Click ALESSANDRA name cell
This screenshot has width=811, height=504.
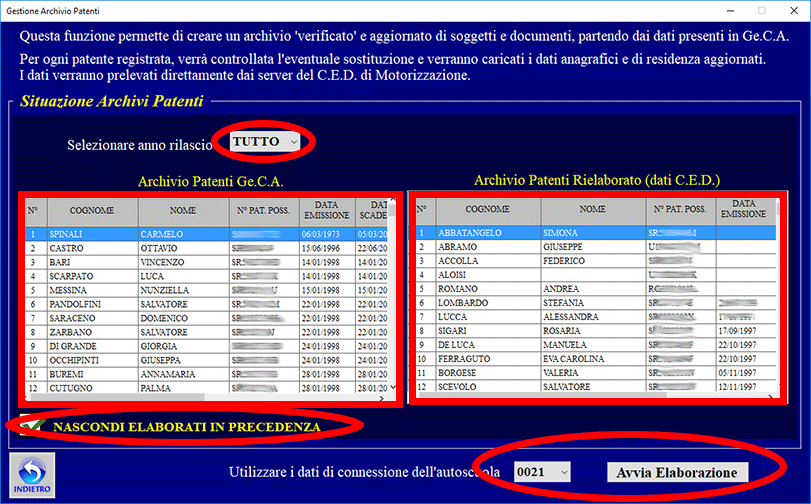[x=593, y=317]
